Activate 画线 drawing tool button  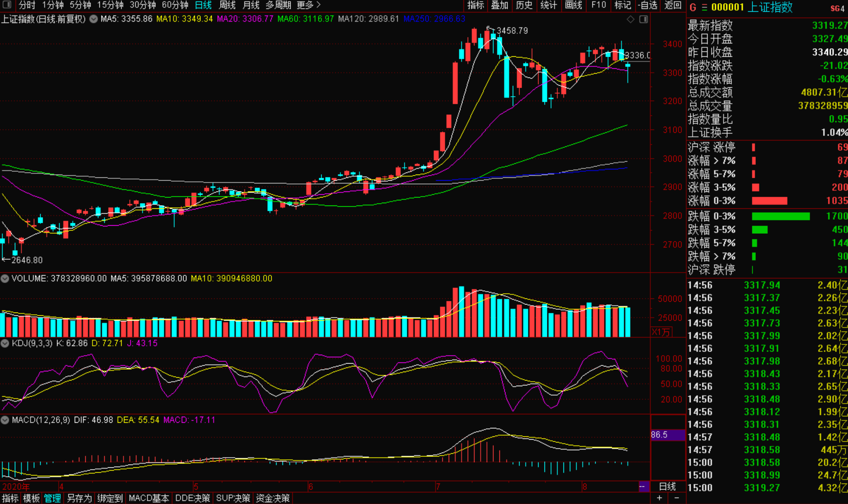[x=573, y=5]
